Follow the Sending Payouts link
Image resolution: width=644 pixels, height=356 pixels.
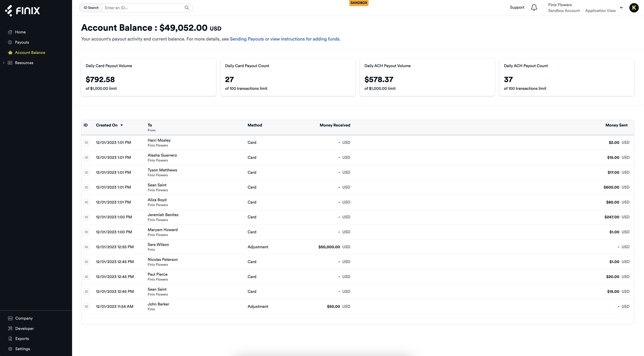coord(247,39)
